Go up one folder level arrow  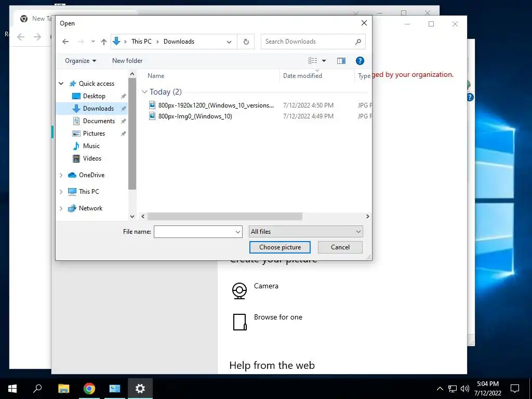tap(104, 42)
